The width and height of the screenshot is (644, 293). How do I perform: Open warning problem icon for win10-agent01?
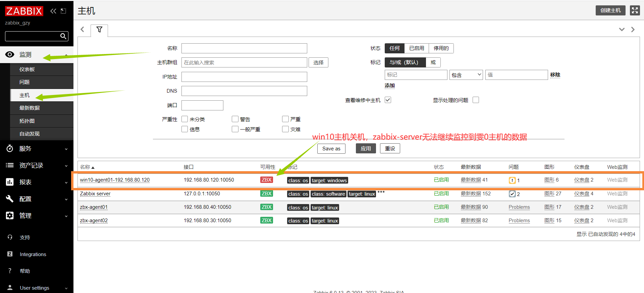click(512, 181)
